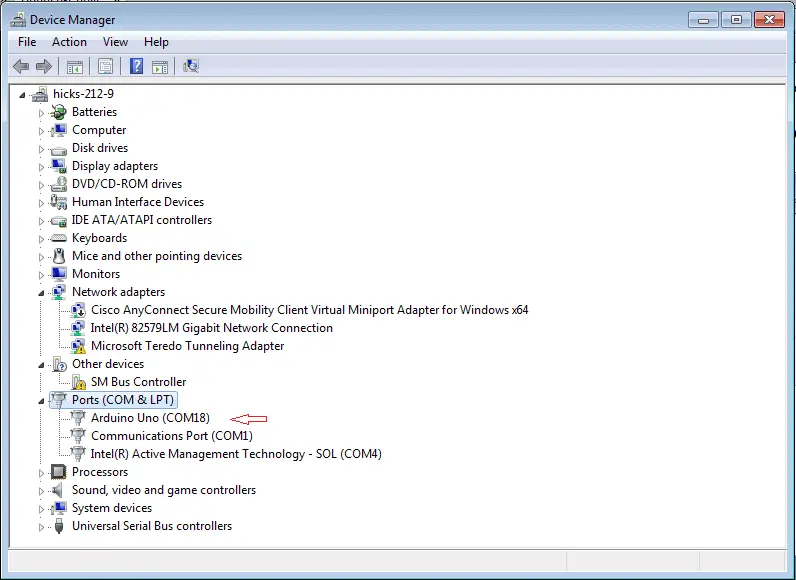Click SM Bus Controller warning icon
Image resolution: width=796 pixels, height=580 pixels.
(x=78, y=382)
